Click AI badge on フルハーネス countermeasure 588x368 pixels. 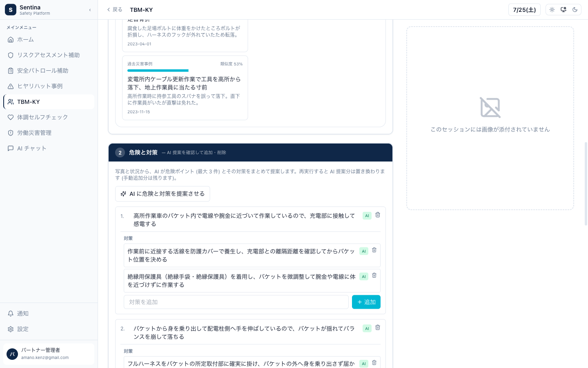click(364, 364)
